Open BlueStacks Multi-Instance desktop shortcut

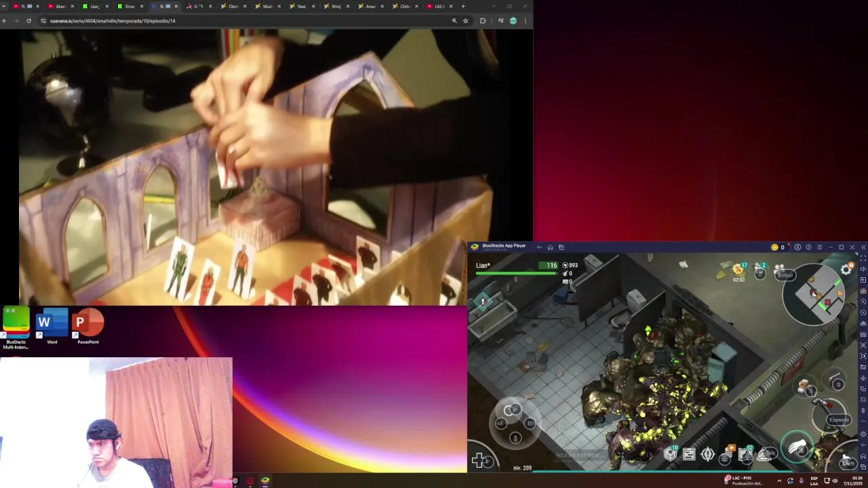point(16,328)
